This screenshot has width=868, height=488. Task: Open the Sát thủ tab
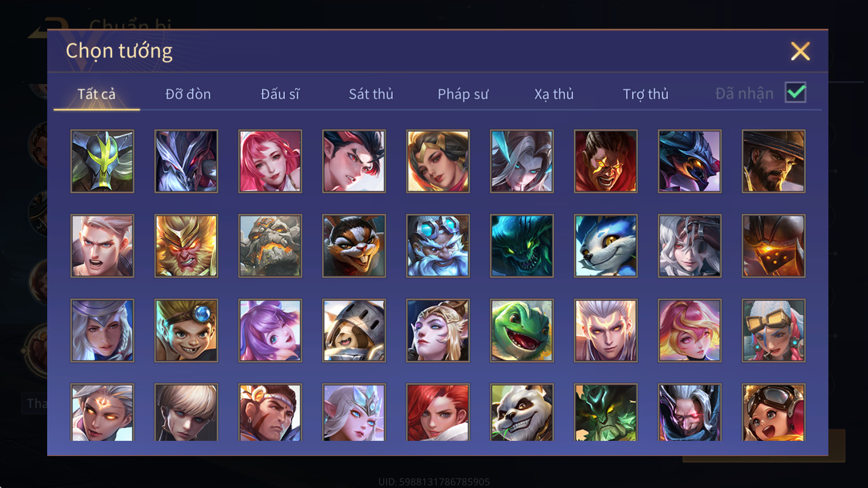pos(371,94)
